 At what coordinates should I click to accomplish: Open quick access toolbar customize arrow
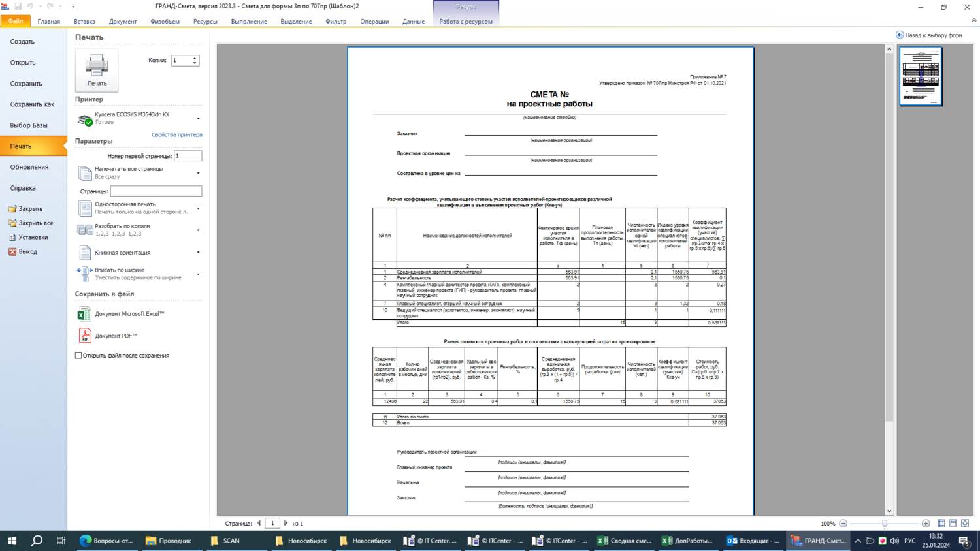click(73, 6)
